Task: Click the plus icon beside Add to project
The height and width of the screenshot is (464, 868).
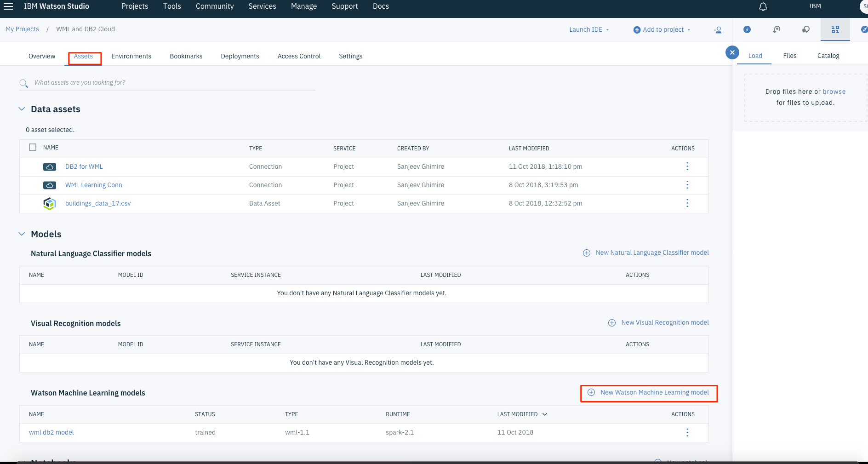Action: coord(637,30)
